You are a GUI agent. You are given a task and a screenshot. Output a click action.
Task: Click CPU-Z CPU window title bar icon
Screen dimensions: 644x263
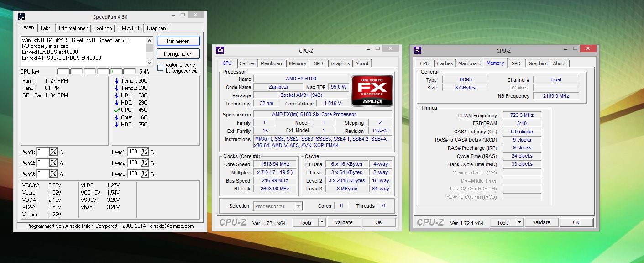click(x=220, y=50)
